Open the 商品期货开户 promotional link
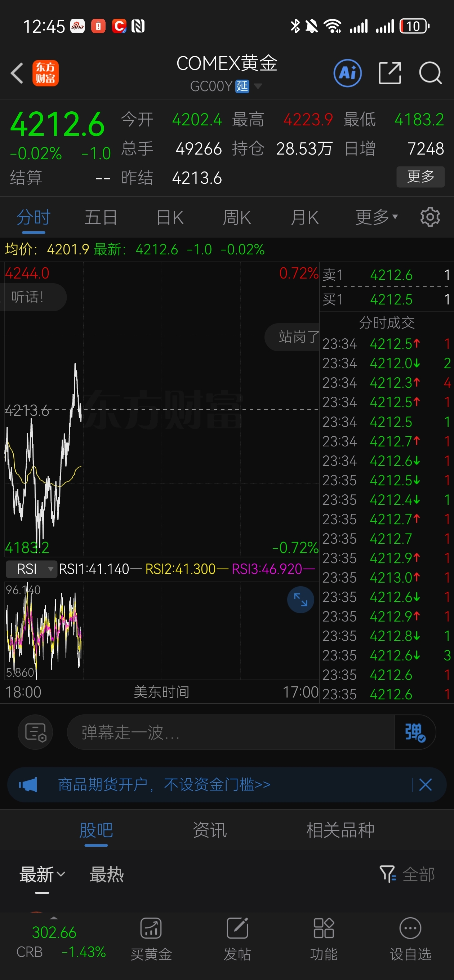The width and height of the screenshot is (454, 980). pos(164,784)
